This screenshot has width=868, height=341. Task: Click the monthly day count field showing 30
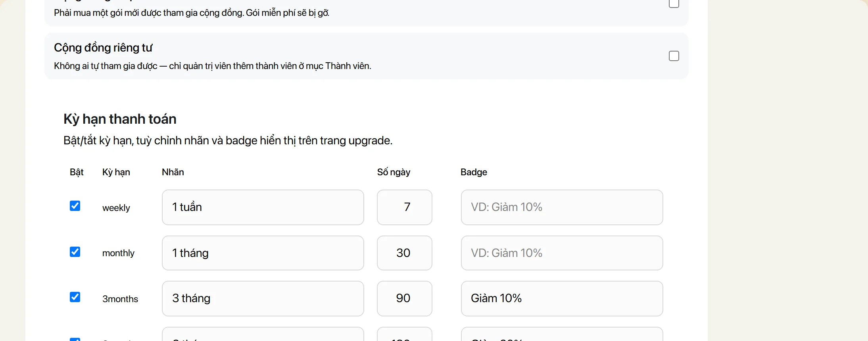point(404,253)
